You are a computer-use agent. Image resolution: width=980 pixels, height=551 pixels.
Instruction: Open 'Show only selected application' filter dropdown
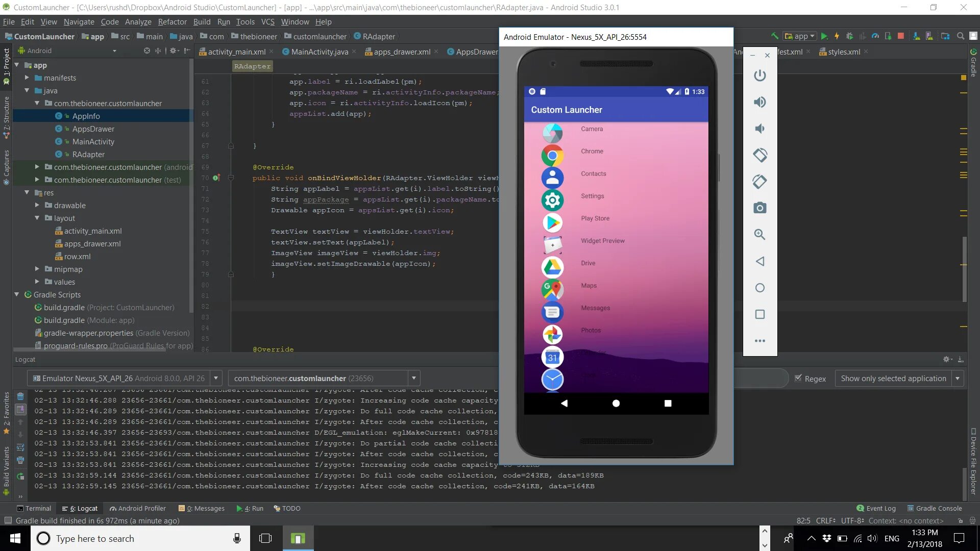click(958, 378)
